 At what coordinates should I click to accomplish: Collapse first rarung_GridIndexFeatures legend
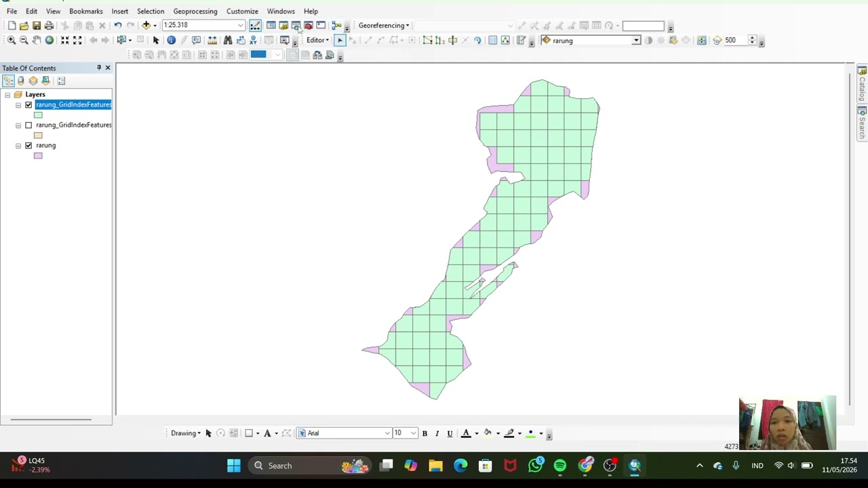pos(18,105)
